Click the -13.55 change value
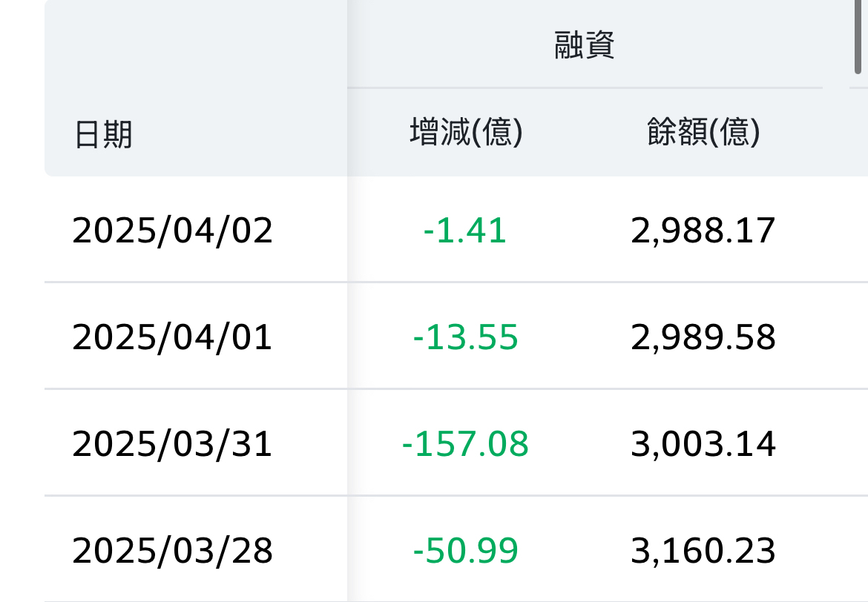 465,337
